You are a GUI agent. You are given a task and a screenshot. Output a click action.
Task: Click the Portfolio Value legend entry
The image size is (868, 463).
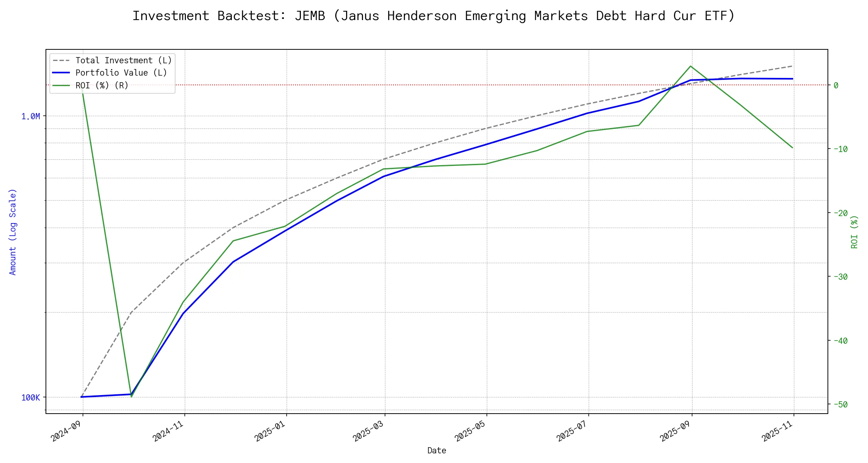(121, 73)
